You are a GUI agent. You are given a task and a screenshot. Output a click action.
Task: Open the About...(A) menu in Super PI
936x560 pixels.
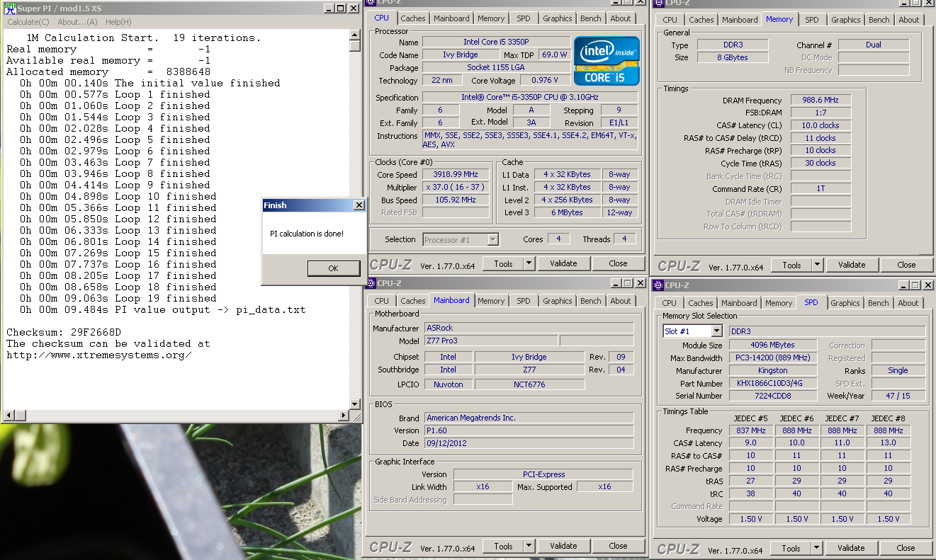click(x=77, y=22)
